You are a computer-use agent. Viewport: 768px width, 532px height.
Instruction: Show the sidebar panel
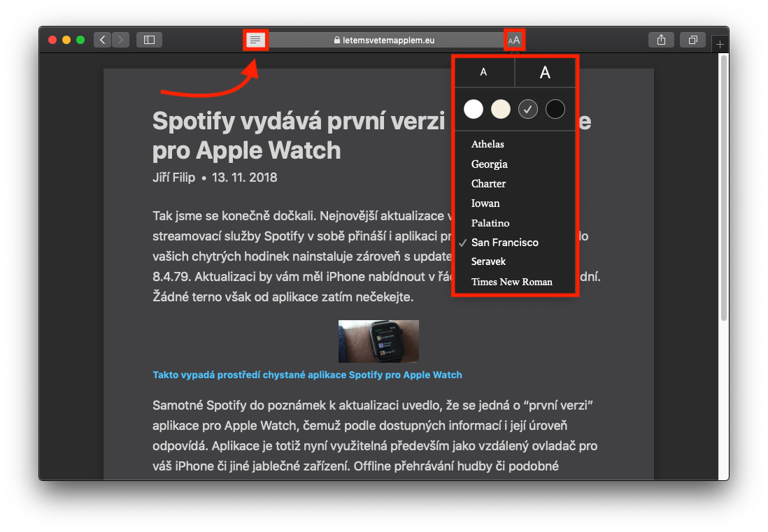point(150,40)
